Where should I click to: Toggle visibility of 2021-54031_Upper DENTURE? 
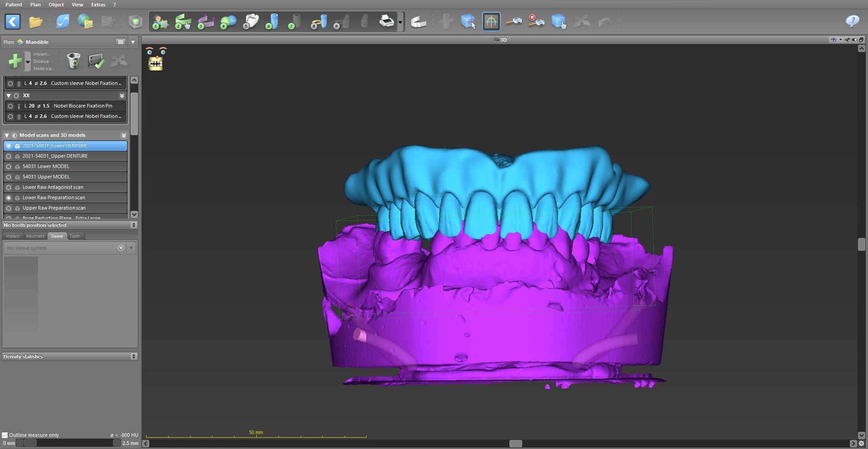pyautogui.click(x=9, y=156)
